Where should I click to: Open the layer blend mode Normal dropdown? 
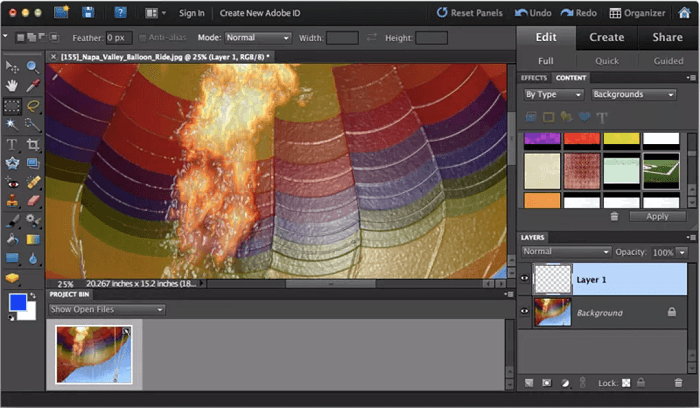point(566,252)
